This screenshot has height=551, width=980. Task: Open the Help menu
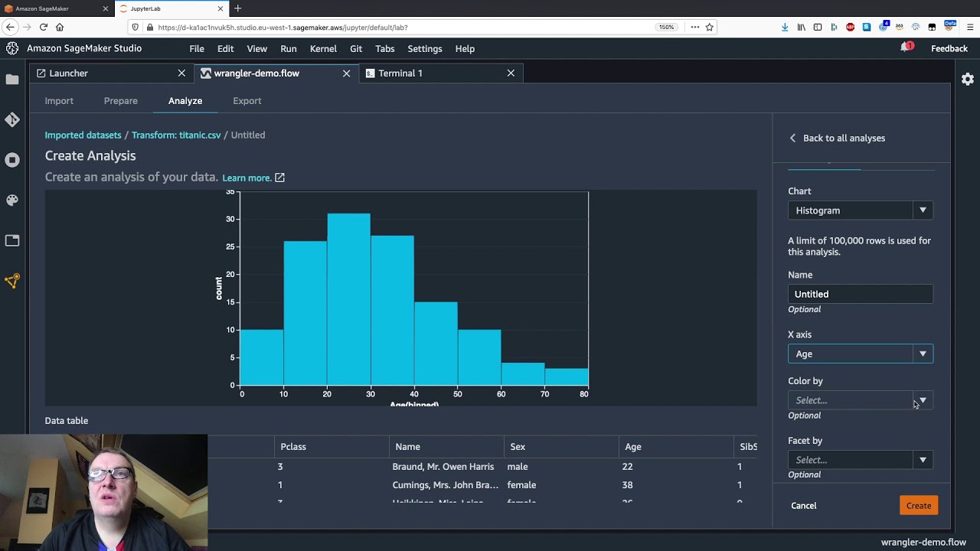click(x=465, y=49)
